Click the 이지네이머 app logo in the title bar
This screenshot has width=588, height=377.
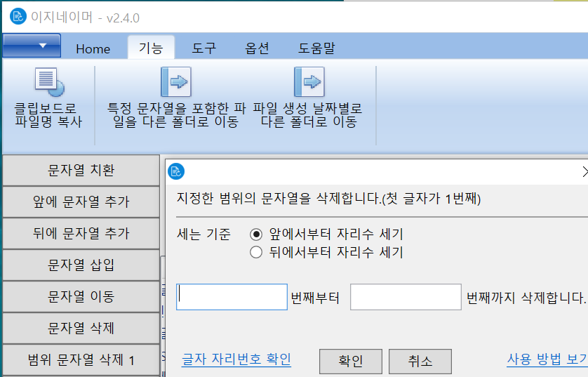click(18, 17)
